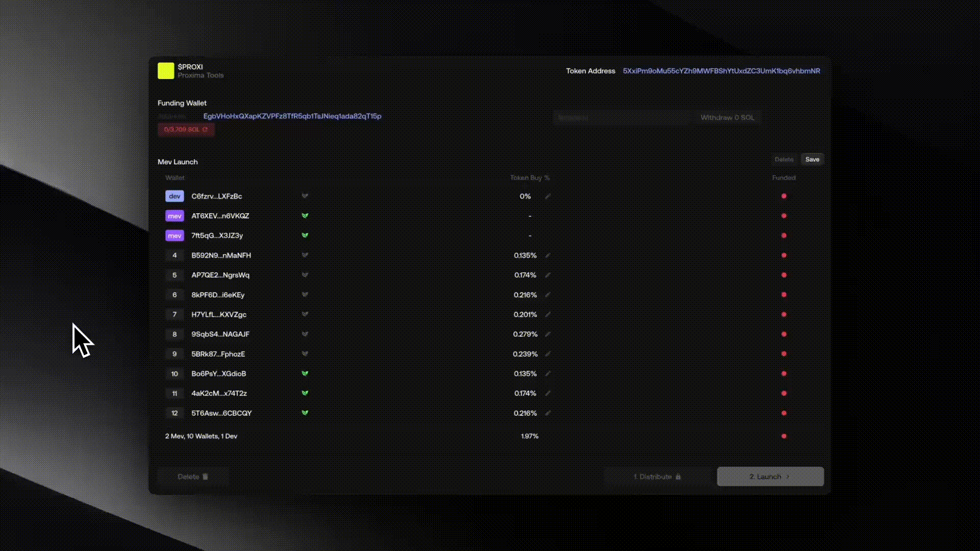This screenshot has width=980, height=551.
Task: Edit the 0.239% buy percentage for wallet 9
Action: click(548, 354)
